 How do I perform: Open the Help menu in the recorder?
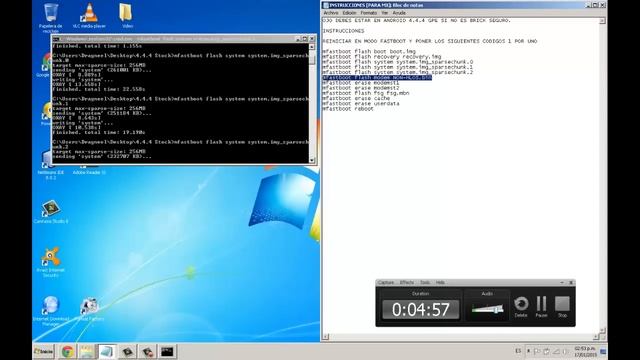[440, 282]
